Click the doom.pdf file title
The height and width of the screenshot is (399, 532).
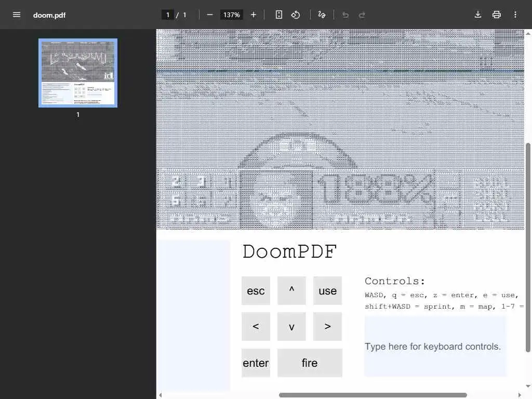click(x=49, y=15)
